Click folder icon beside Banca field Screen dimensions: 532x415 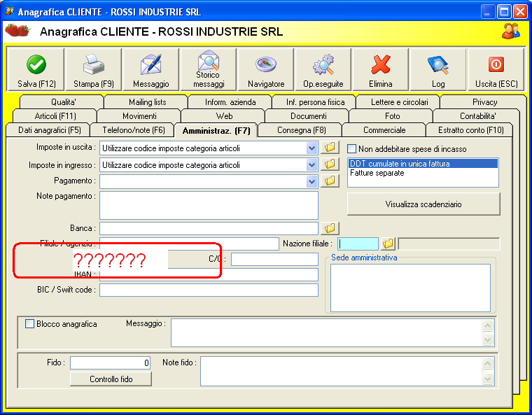(330, 228)
